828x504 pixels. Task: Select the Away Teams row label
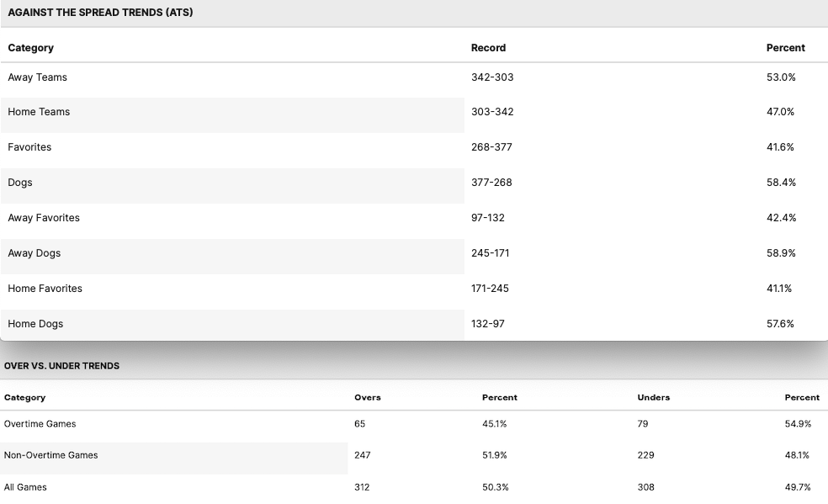pos(37,77)
